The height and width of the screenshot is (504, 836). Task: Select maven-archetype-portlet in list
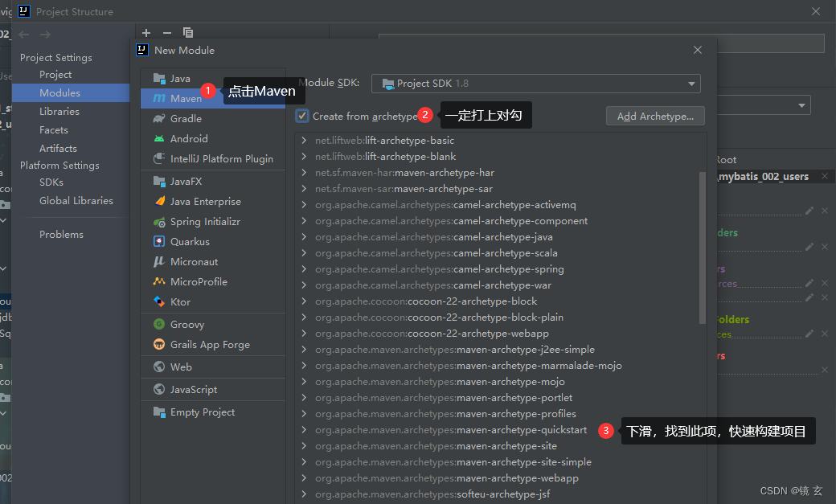pos(444,397)
